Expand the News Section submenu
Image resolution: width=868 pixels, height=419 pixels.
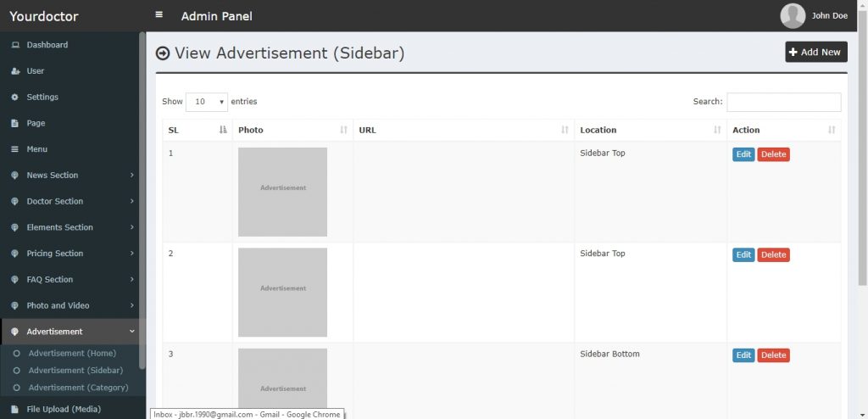[x=73, y=175]
